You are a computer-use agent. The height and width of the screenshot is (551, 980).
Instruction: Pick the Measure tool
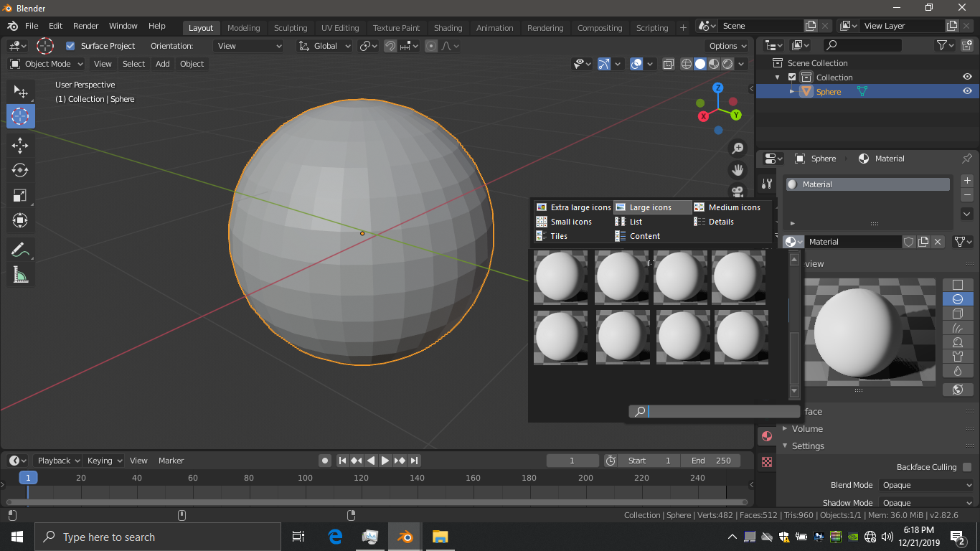coord(20,275)
